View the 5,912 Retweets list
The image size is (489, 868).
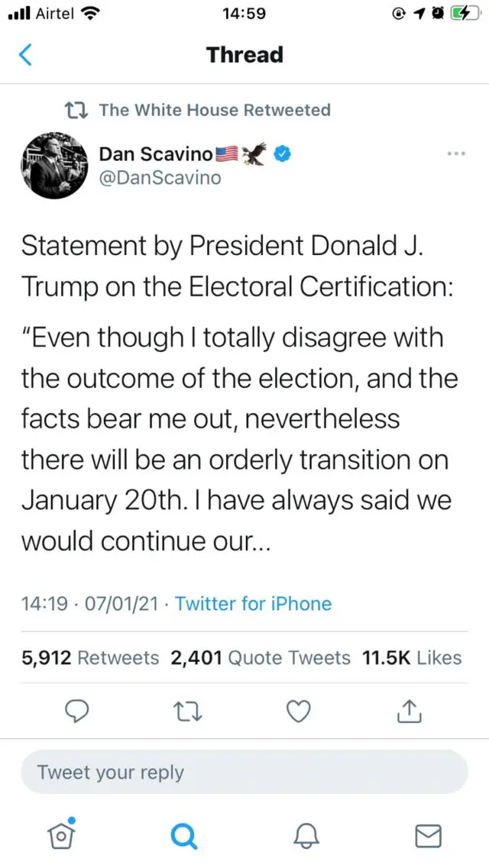pyautogui.click(x=90, y=658)
